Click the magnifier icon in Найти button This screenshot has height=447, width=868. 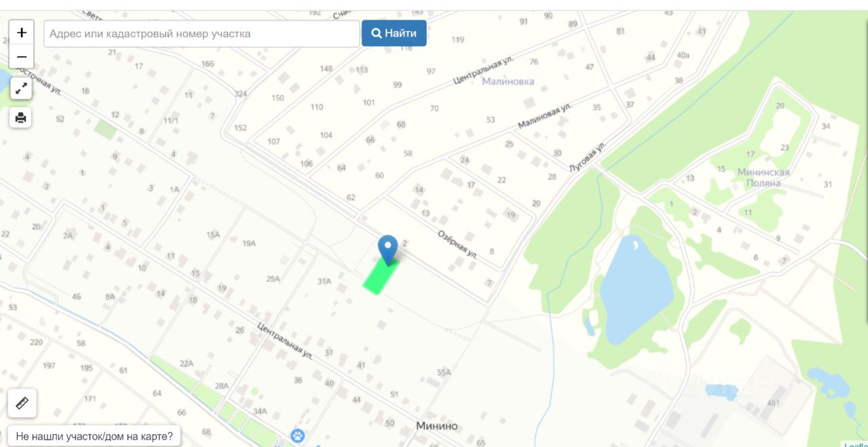(x=376, y=33)
